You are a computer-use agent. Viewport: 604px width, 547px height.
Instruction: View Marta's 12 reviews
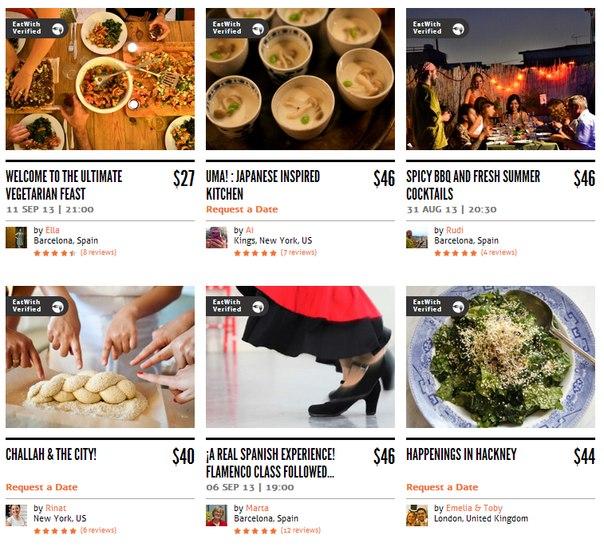[300, 530]
